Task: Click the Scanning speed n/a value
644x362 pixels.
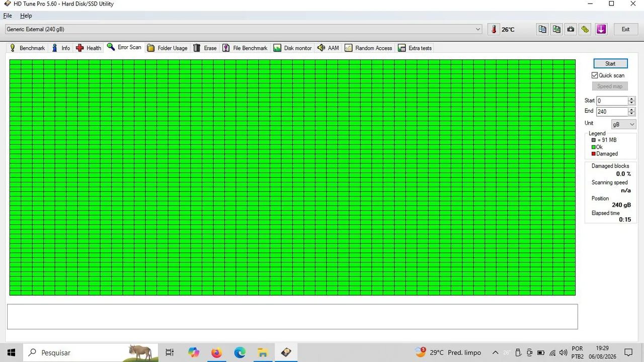Action: [626, 191]
